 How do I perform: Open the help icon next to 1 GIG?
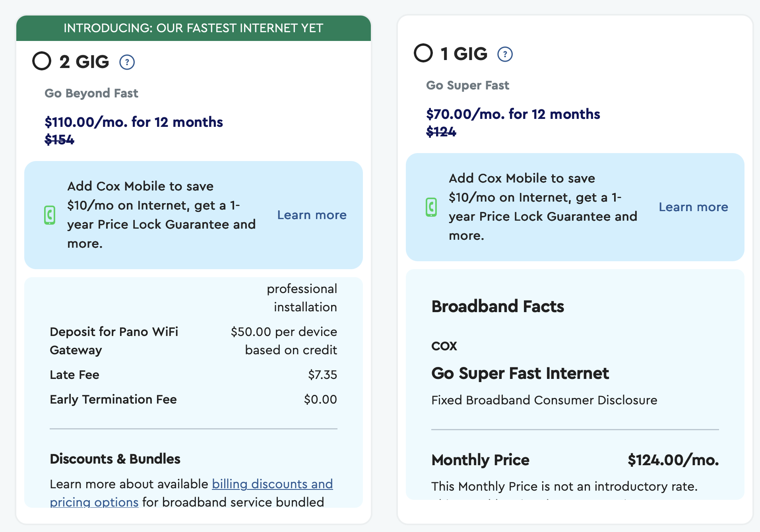click(x=505, y=54)
